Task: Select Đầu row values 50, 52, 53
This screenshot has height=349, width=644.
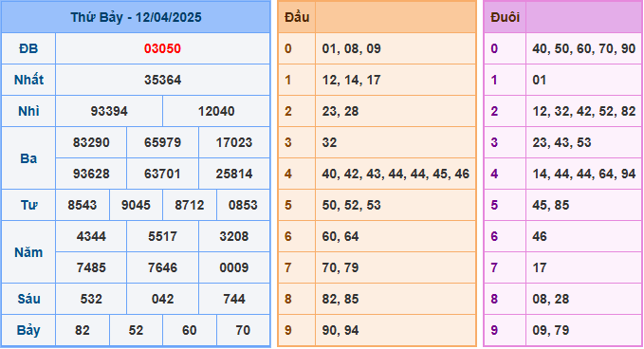Action: (352, 205)
